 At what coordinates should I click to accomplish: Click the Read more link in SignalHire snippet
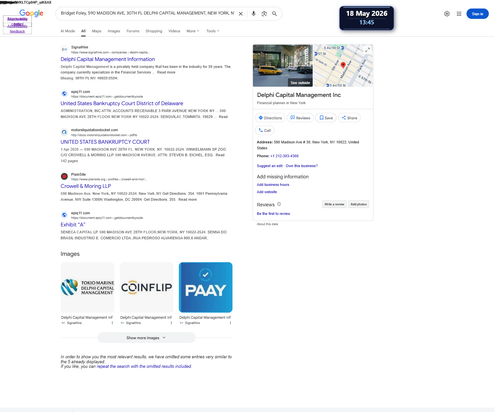(166, 72)
